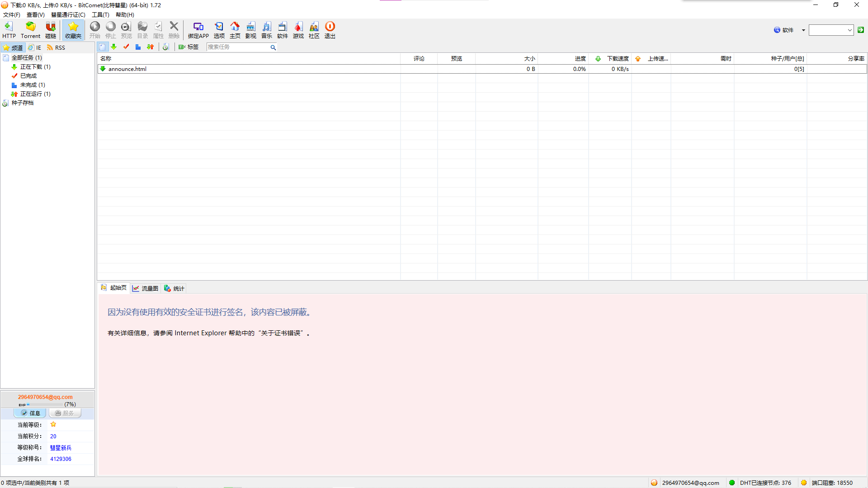Open the 影视 video section
This screenshot has width=868, height=488.
pos(251,30)
